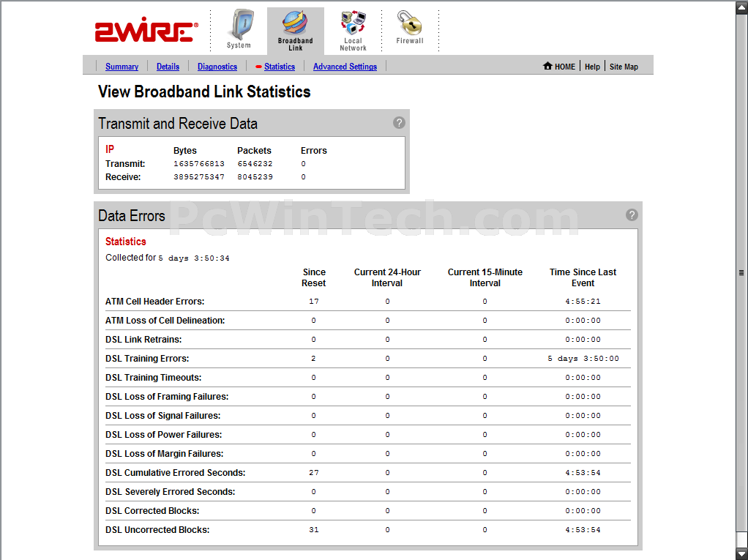Viewport: 748px width, 560px height.
Task: Open help for Transmit and Receive Data
Action: click(399, 123)
